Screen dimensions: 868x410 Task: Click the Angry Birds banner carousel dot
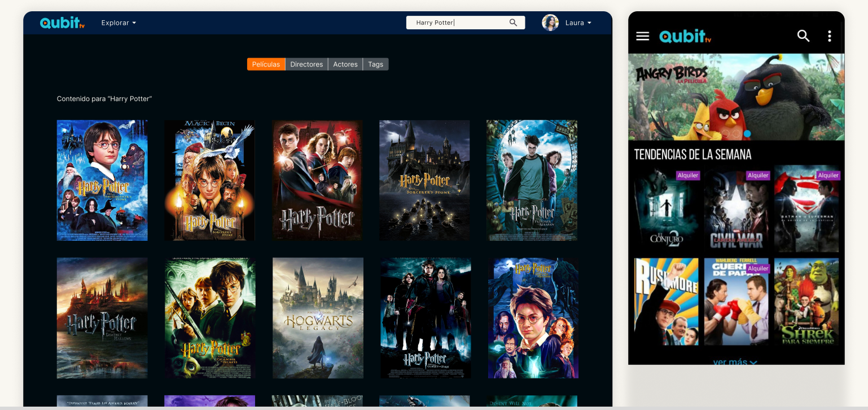pos(747,134)
